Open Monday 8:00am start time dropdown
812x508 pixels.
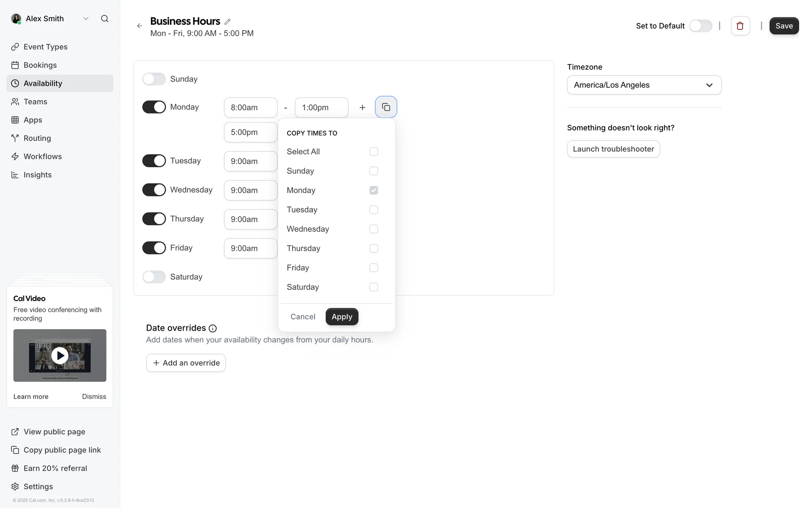[250, 108]
